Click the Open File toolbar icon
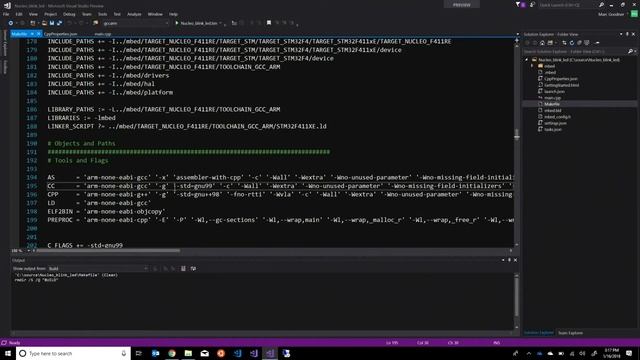Viewport: 640px width, 360px height. pos(44,23)
